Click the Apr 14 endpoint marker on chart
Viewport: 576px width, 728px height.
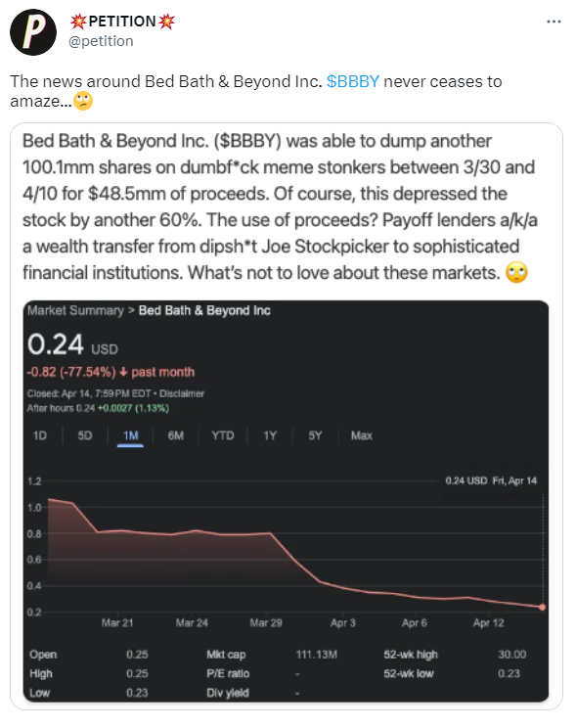click(x=542, y=607)
